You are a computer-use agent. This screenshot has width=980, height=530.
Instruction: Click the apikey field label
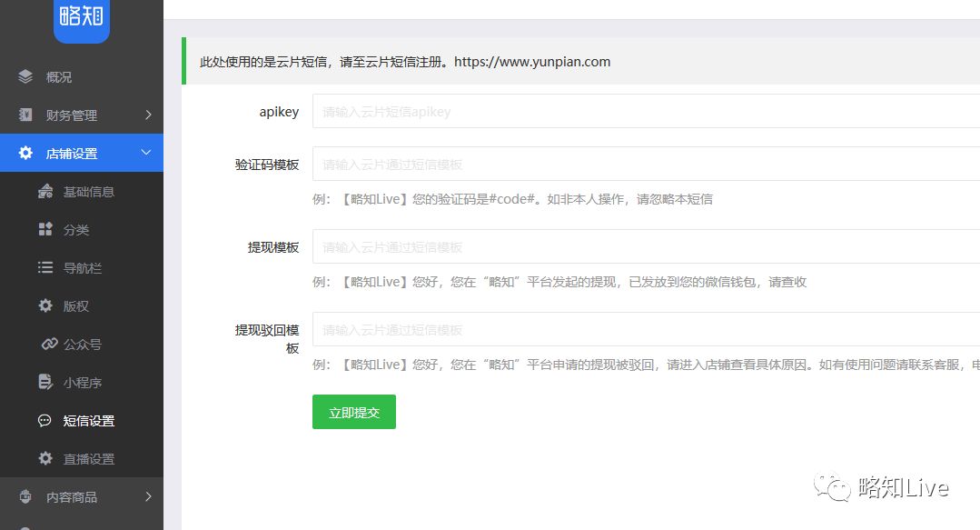point(279,112)
